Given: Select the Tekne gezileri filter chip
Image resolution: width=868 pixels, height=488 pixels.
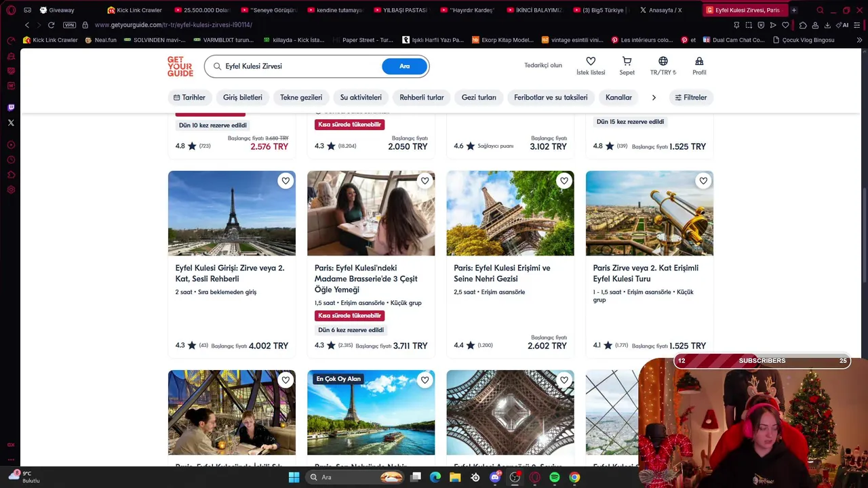Looking at the screenshot, I should [301, 98].
